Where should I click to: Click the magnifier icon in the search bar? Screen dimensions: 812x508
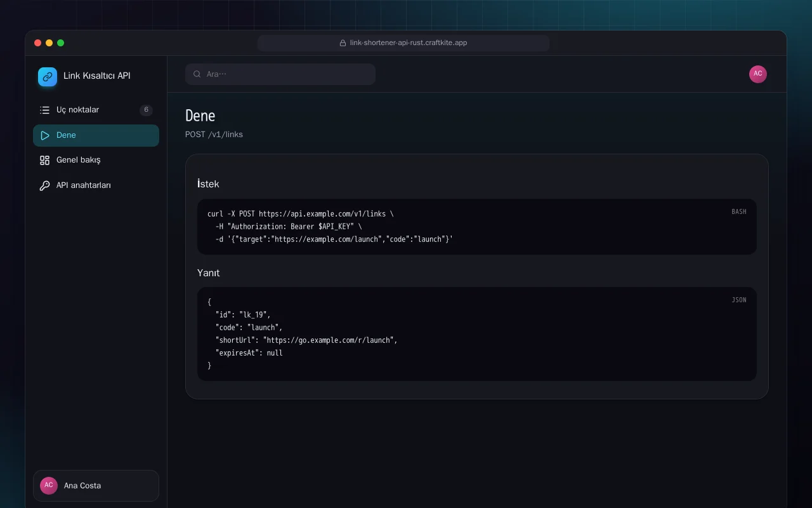coord(197,74)
